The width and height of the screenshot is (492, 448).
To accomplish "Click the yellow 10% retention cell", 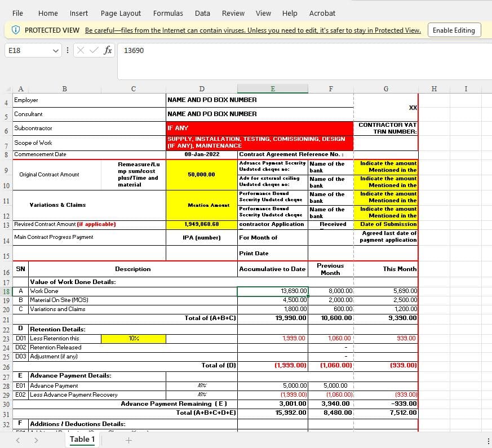I will (134, 339).
